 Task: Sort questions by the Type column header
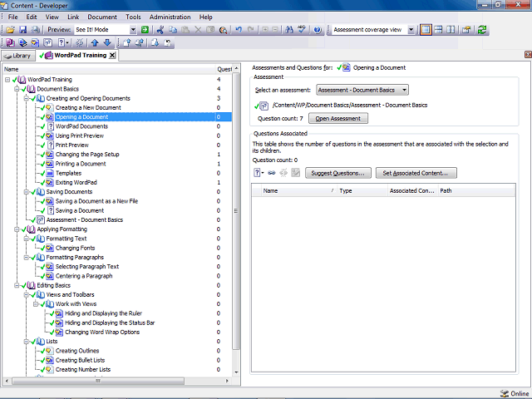point(362,191)
